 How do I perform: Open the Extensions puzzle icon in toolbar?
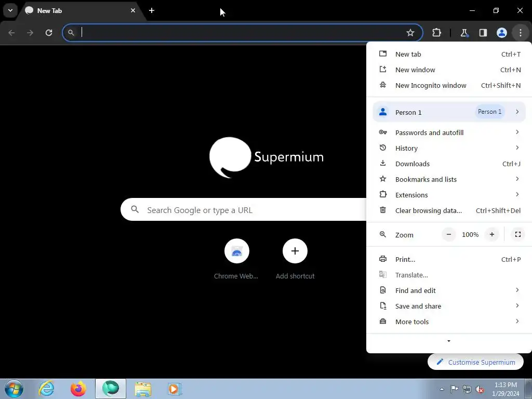pos(436,33)
